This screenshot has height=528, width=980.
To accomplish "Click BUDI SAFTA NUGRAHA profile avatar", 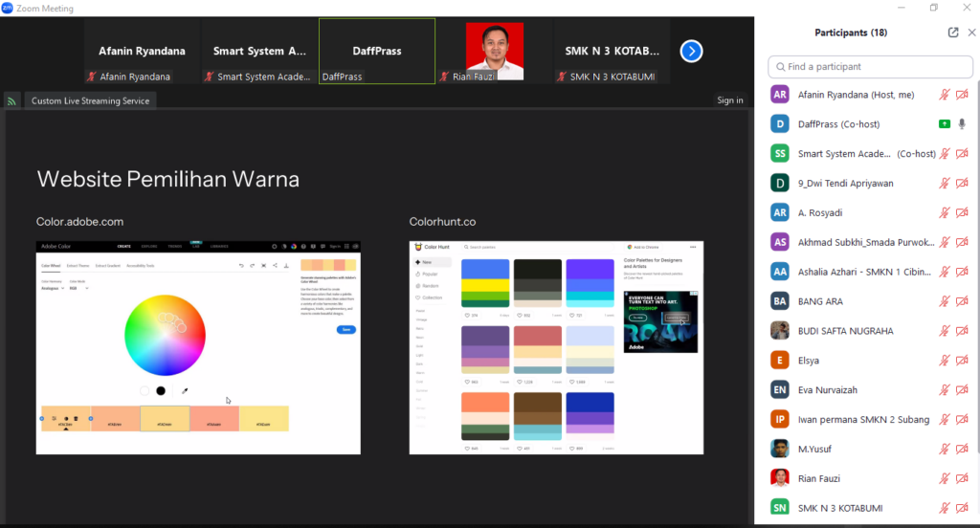I will pos(779,331).
